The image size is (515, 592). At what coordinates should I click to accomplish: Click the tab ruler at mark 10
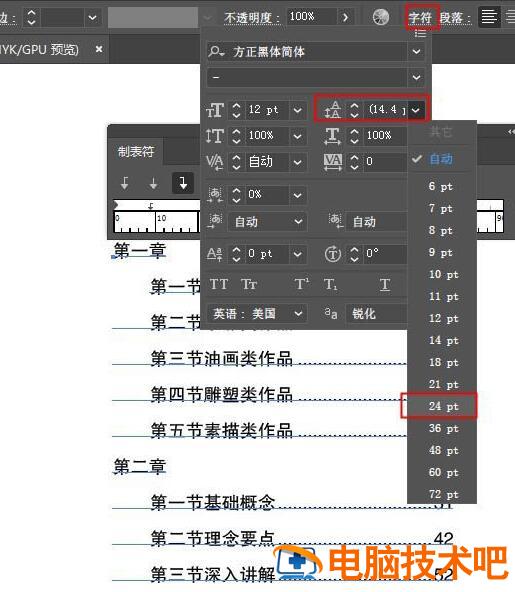[x=156, y=223]
